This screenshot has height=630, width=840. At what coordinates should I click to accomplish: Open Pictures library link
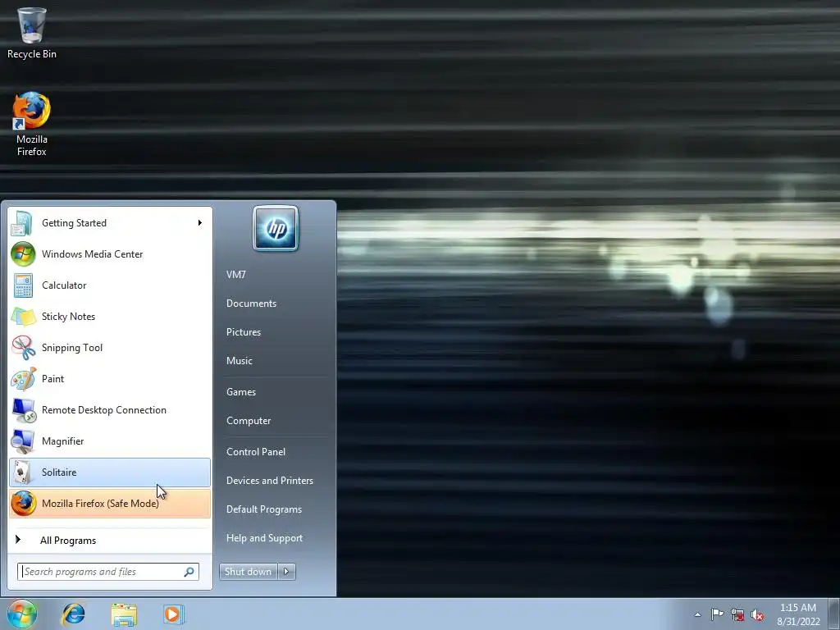244,332
